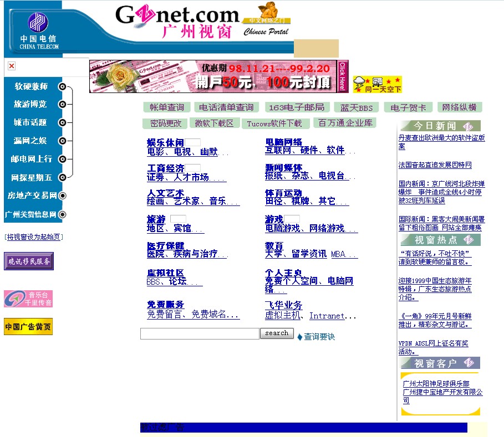Open the Tucows软件下载 tab
Screen dimensions: 504x437
[x=274, y=124]
